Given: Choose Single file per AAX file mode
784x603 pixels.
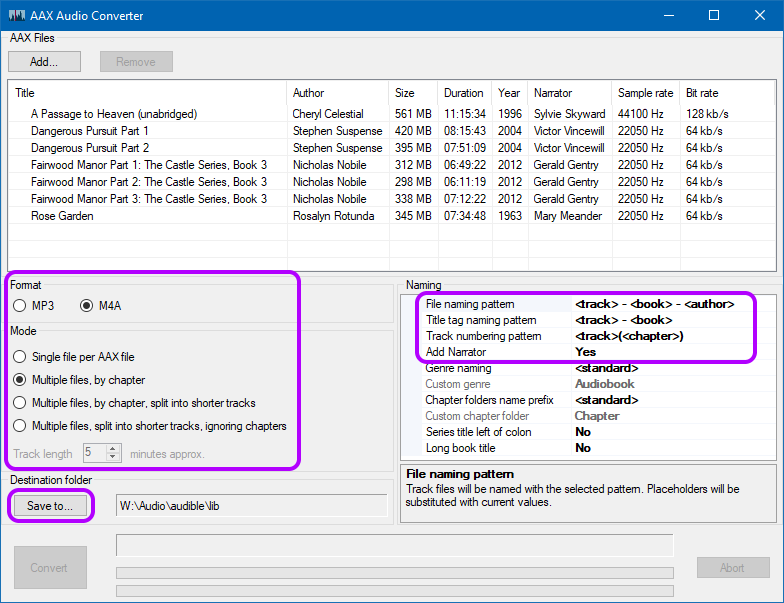Looking at the screenshot, I should click(20, 357).
